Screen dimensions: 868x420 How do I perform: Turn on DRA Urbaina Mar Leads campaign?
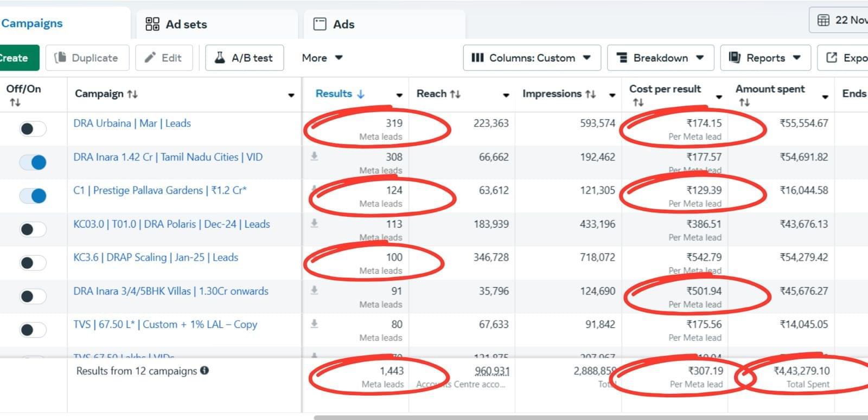[33, 129]
